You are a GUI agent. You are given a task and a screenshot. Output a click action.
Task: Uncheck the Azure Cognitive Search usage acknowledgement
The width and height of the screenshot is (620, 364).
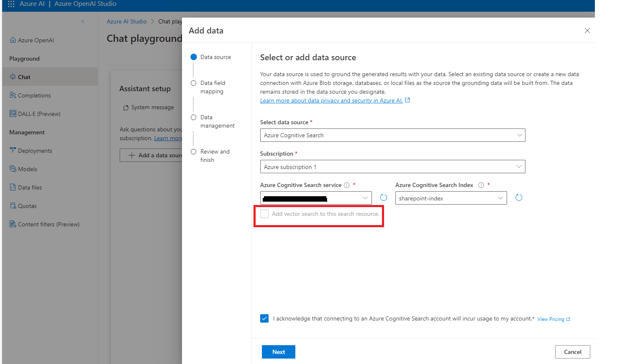[x=264, y=318]
